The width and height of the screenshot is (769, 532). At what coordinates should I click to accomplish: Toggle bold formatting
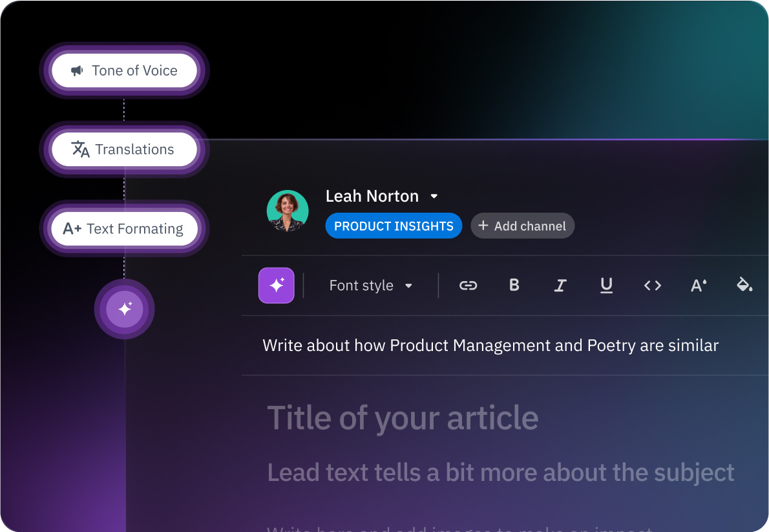coord(514,285)
